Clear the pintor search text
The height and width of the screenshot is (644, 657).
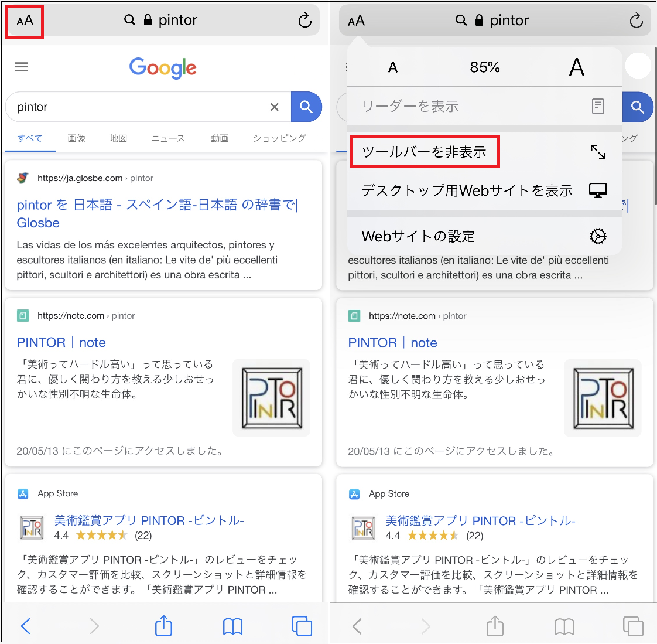[274, 107]
